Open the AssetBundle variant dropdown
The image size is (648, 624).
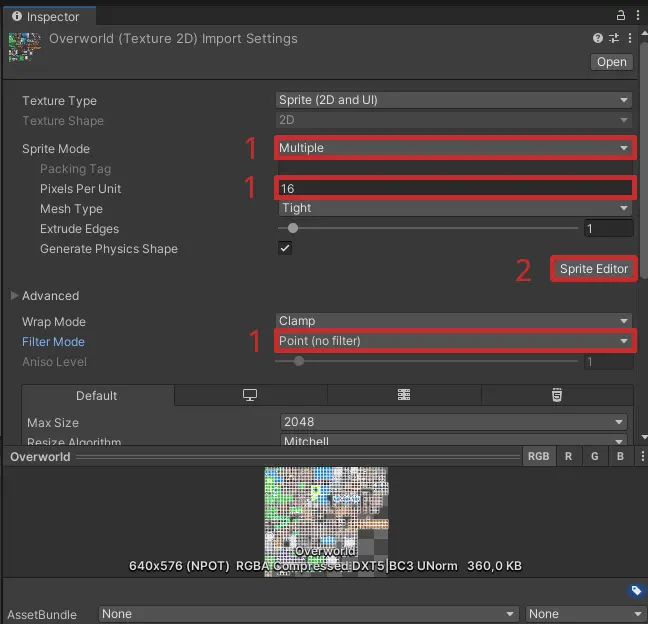point(586,614)
